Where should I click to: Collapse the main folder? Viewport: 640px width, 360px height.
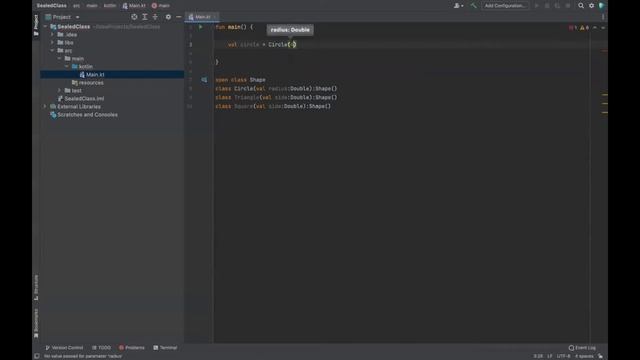coord(60,58)
